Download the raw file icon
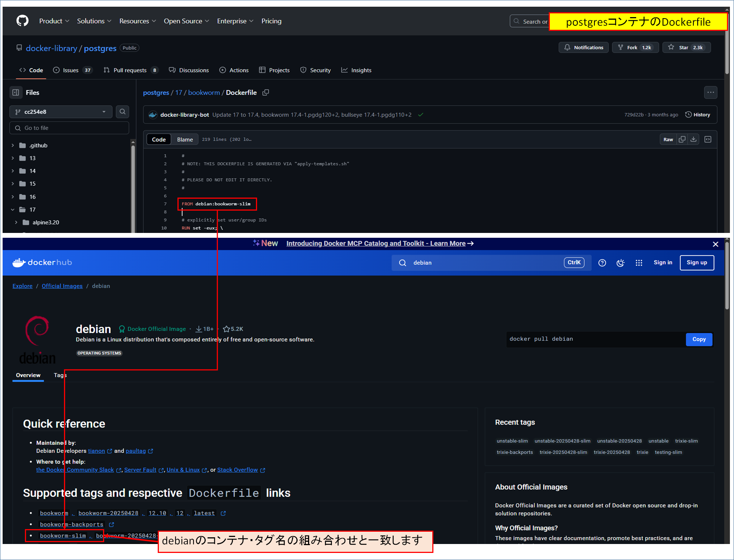 [693, 140]
